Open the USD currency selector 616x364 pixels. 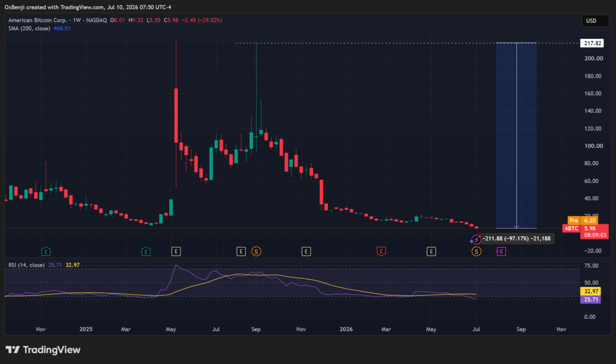tap(591, 21)
